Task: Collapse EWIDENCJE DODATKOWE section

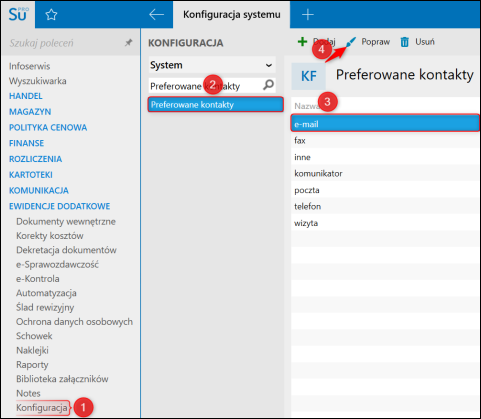Action: tap(60, 206)
